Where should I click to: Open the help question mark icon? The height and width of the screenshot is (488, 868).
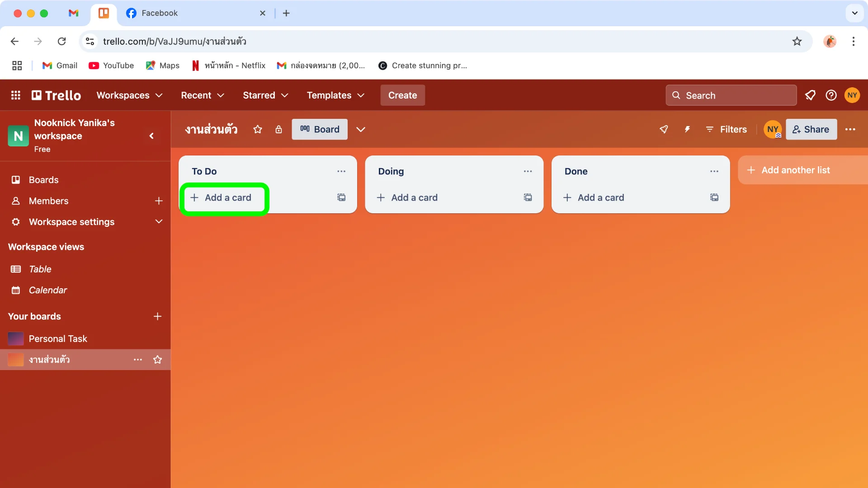[831, 95]
